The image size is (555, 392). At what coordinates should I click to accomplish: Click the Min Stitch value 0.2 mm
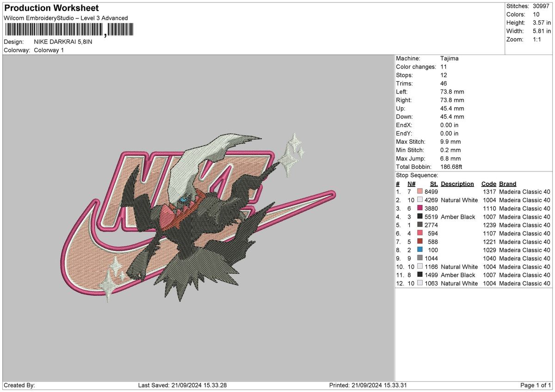450,150
